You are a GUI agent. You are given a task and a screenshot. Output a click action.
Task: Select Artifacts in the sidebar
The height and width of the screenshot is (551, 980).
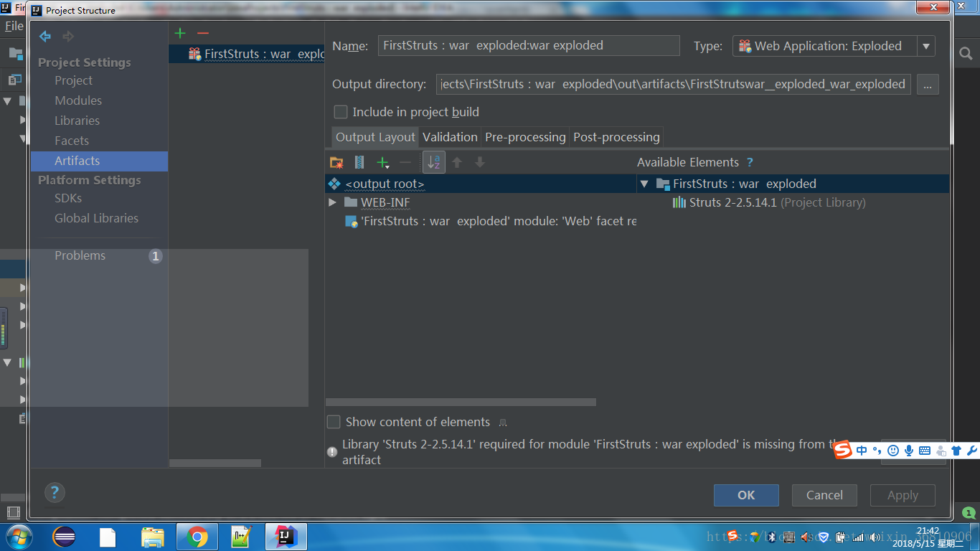point(100,161)
